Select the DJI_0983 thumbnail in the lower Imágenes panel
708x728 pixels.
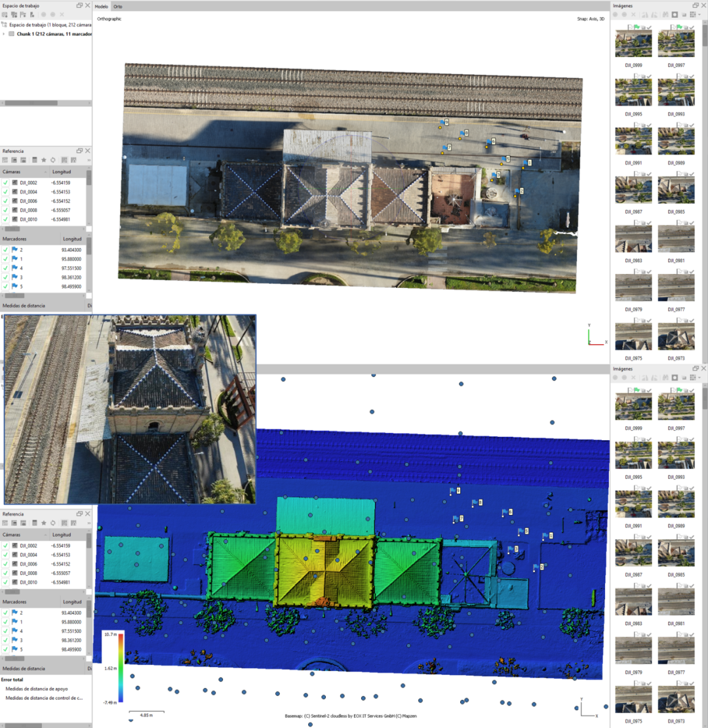[633, 601]
